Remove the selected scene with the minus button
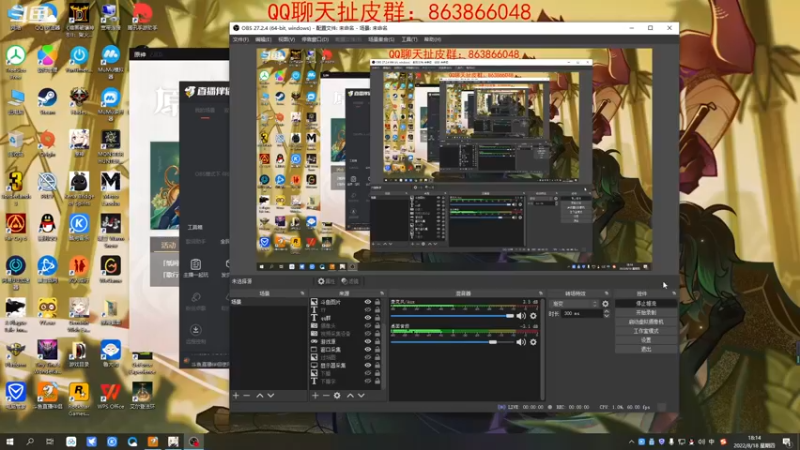800x450 pixels. click(247, 395)
